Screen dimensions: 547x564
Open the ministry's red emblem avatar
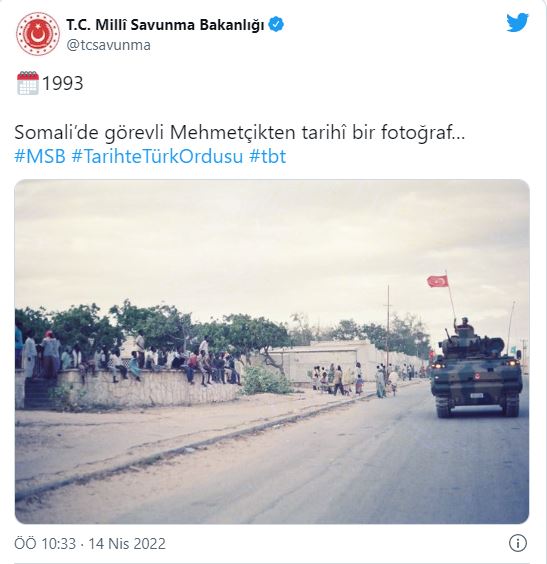(x=38, y=34)
